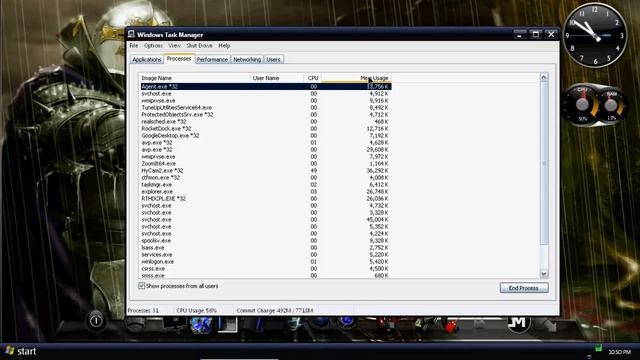Select the RocketDock.exe *32 process

click(x=266, y=129)
